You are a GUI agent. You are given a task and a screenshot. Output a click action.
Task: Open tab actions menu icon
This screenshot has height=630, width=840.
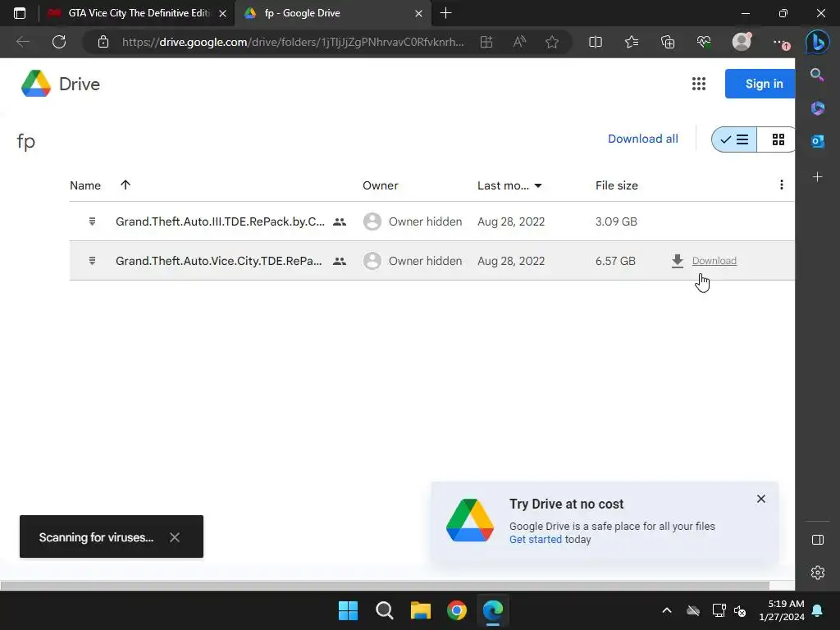pyautogui.click(x=20, y=13)
